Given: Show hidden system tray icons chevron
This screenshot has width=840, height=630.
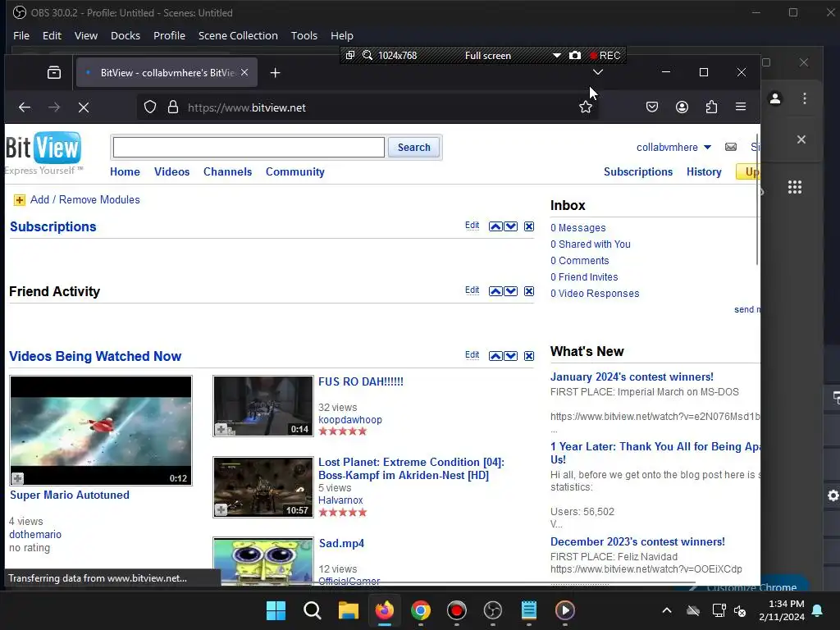Looking at the screenshot, I should (667, 610).
